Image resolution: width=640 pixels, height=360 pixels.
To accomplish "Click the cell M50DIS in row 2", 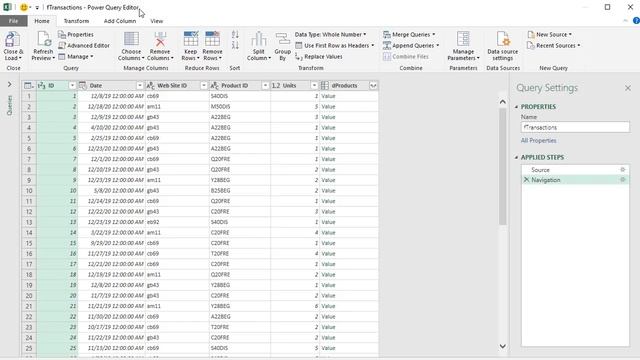I will pyautogui.click(x=240, y=107).
